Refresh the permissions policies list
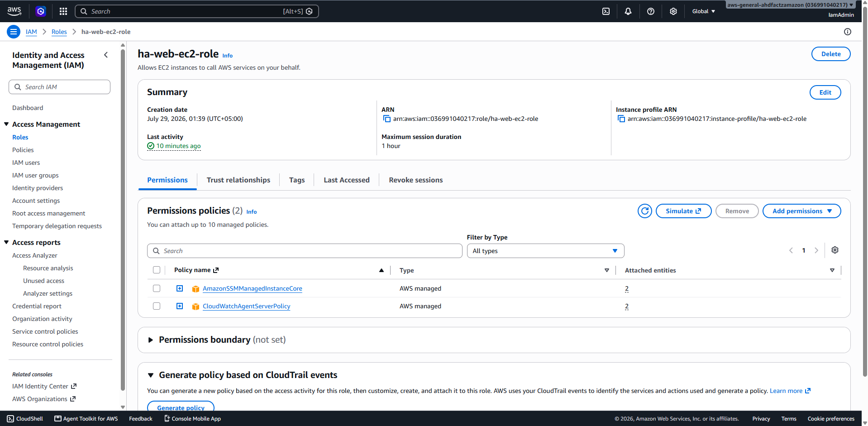The image size is (868, 426). click(645, 211)
